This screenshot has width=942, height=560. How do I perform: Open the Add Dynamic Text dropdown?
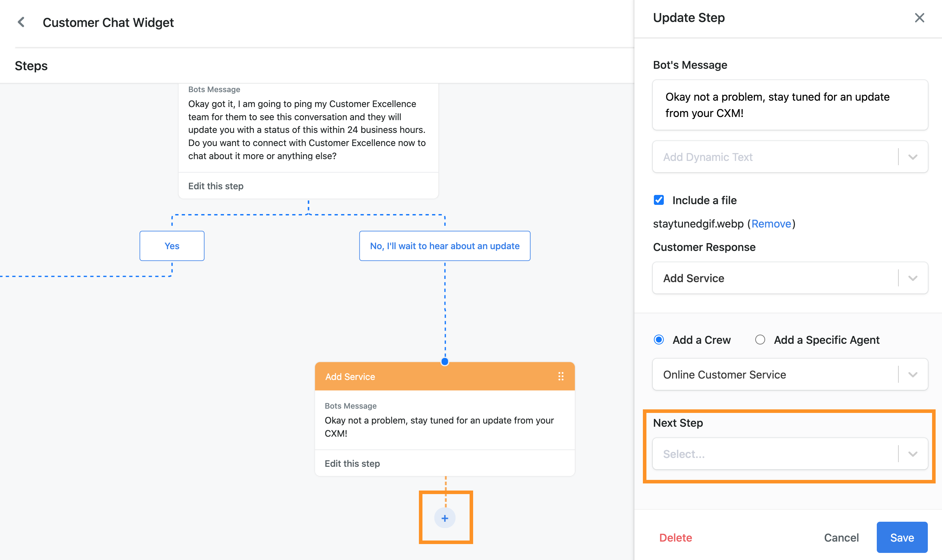(x=790, y=157)
